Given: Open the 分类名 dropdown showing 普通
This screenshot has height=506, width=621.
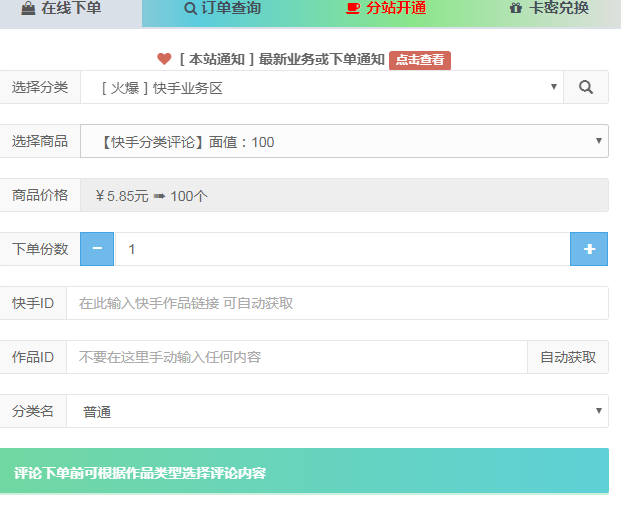Looking at the screenshot, I should click(336, 411).
